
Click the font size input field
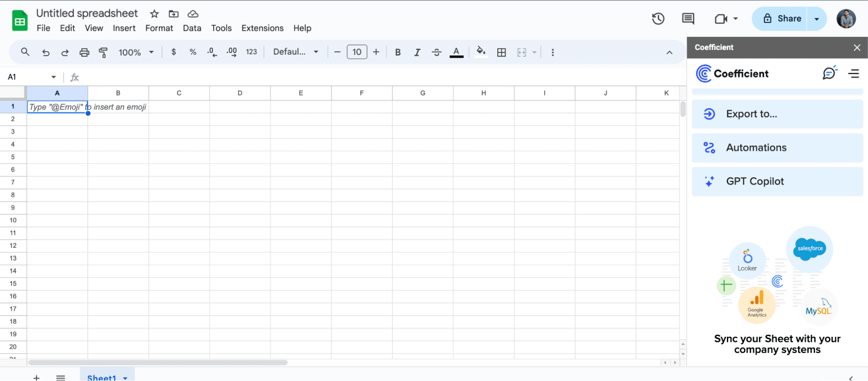[357, 52]
